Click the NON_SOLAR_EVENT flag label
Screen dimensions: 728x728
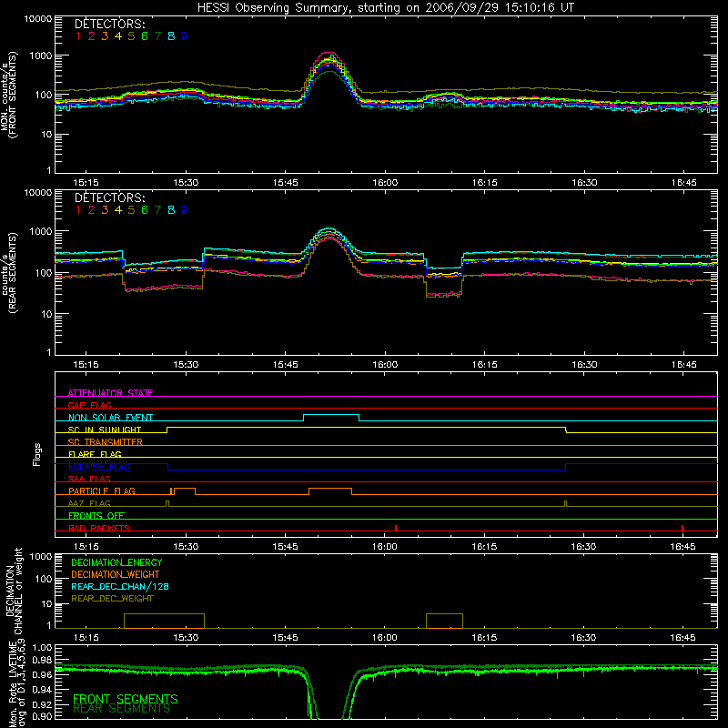coord(110,418)
